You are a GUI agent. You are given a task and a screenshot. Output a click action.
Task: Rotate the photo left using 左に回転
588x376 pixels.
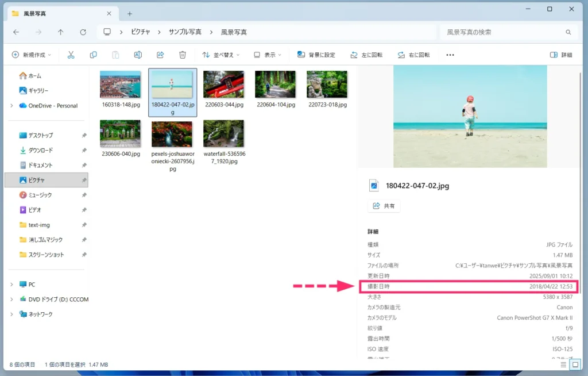(x=366, y=55)
